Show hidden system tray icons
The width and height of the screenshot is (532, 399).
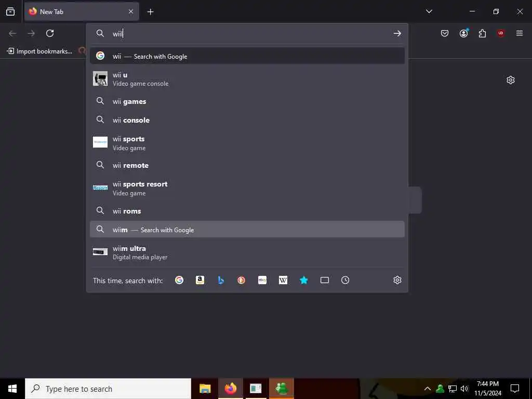pyautogui.click(x=428, y=389)
